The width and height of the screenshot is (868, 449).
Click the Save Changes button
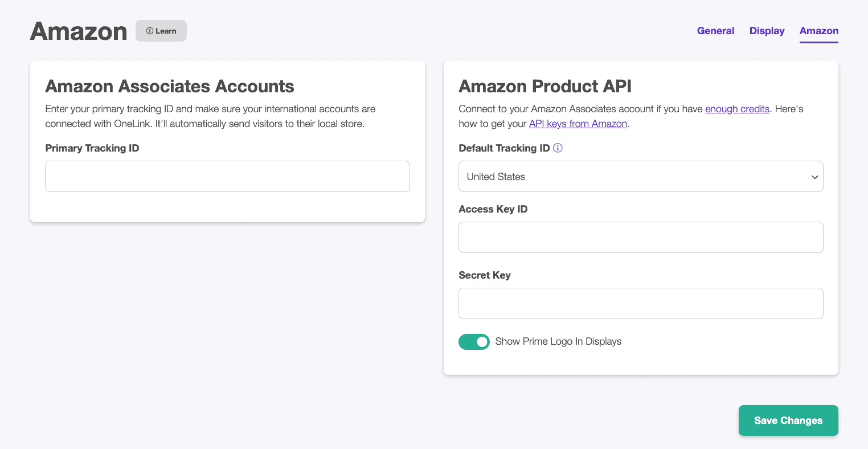(x=788, y=421)
